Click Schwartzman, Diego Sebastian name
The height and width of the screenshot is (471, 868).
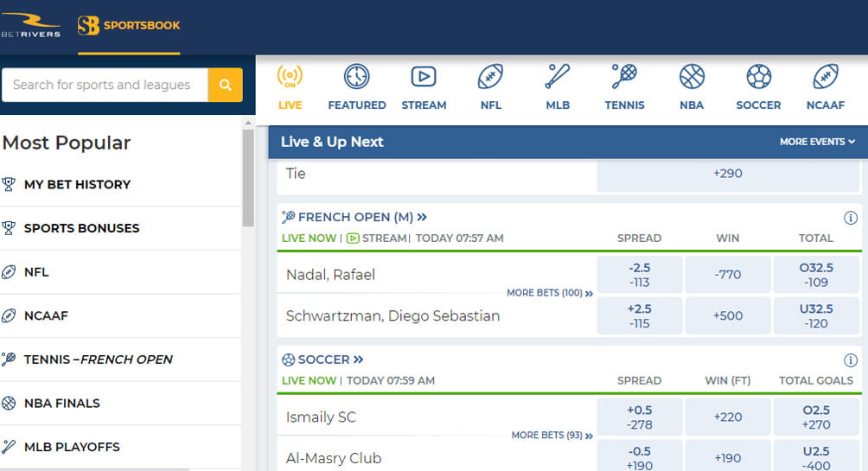(393, 316)
